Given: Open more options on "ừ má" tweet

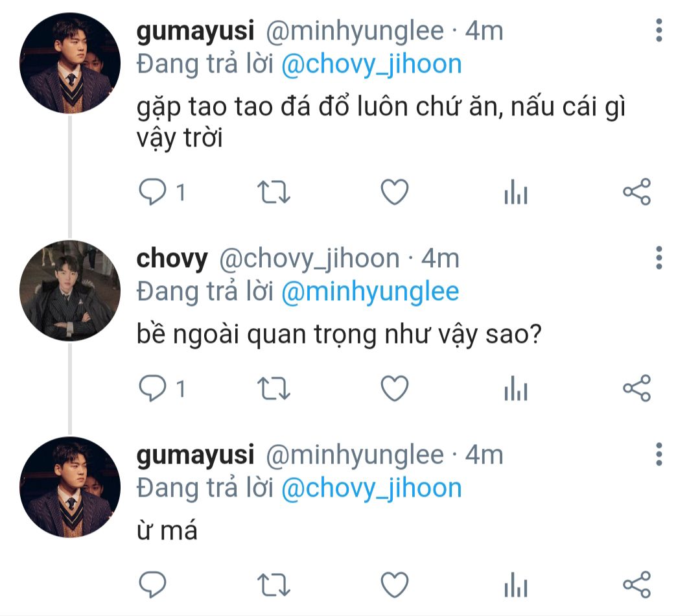Looking at the screenshot, I should [x=659, y=454].
